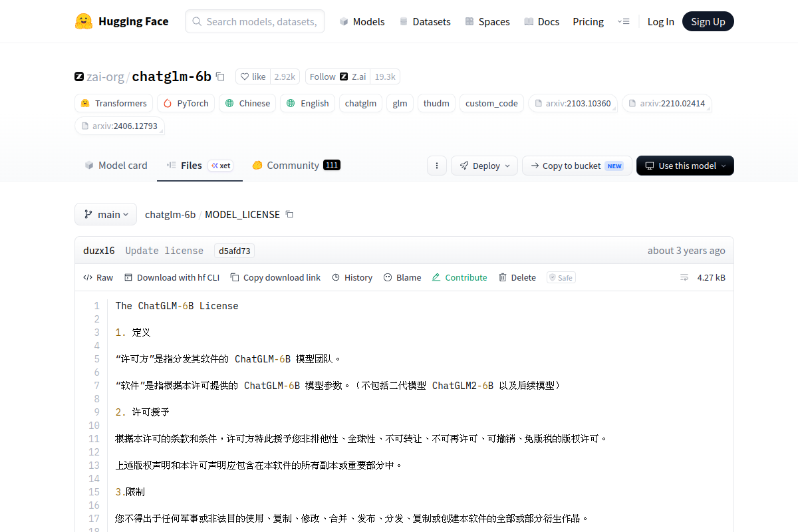Open the 19.3k followers count
798x532 pixels.
point(385,76)
